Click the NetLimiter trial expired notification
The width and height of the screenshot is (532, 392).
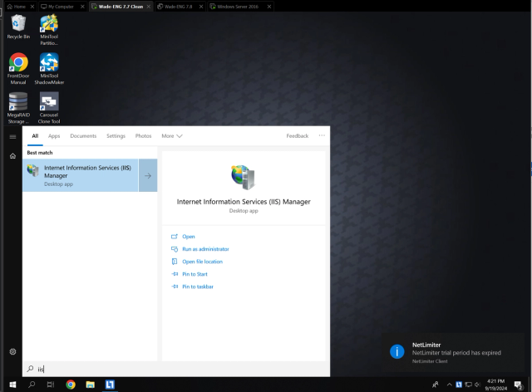pos(453,352)
